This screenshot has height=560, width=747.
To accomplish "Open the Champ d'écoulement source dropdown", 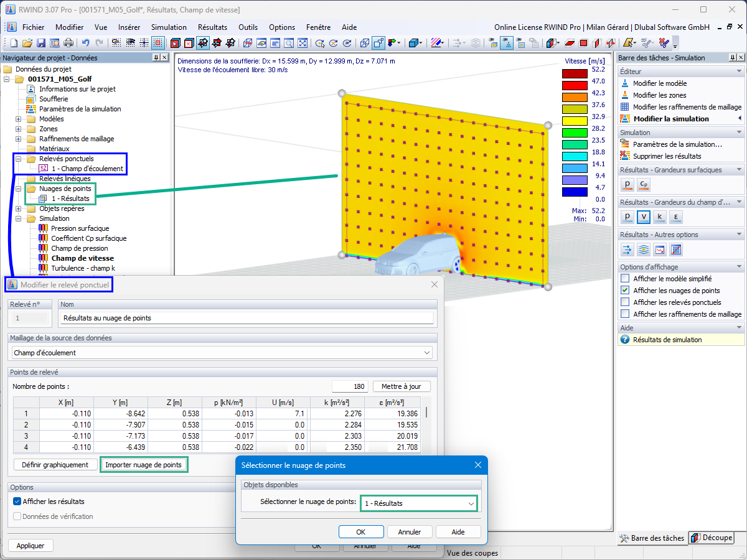I will (426, 353).
